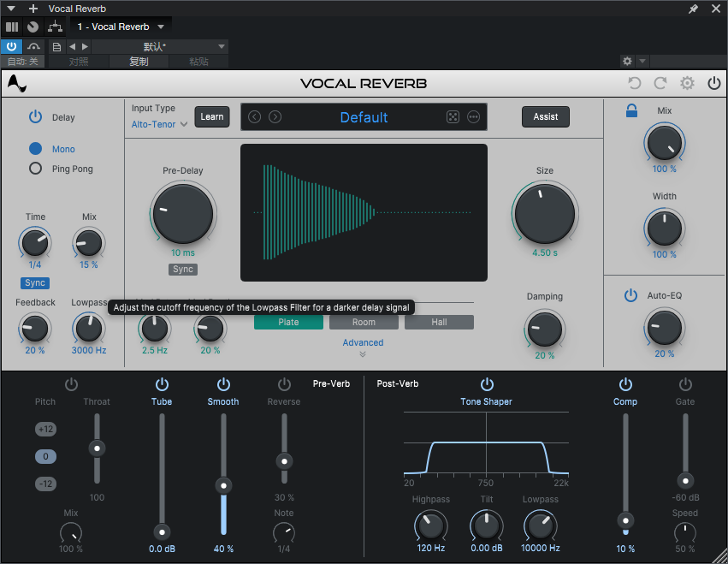Click the Damping knob
Image resolution: width=728 pixels, height=564 pixels.
tap(545, 329)
